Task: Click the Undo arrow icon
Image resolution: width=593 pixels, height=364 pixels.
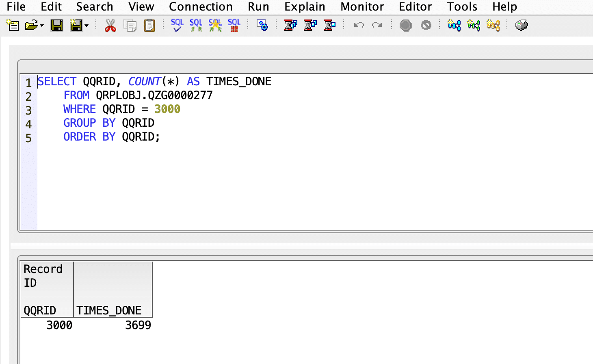Action: click(359, 25)
